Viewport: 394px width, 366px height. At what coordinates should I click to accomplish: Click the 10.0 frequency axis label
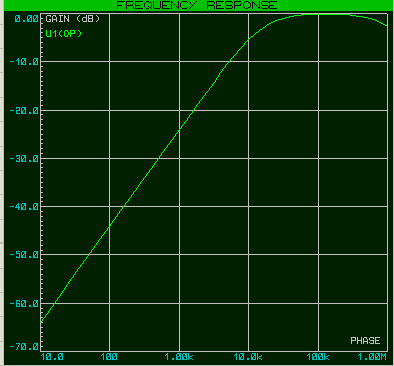coord(52,357)
